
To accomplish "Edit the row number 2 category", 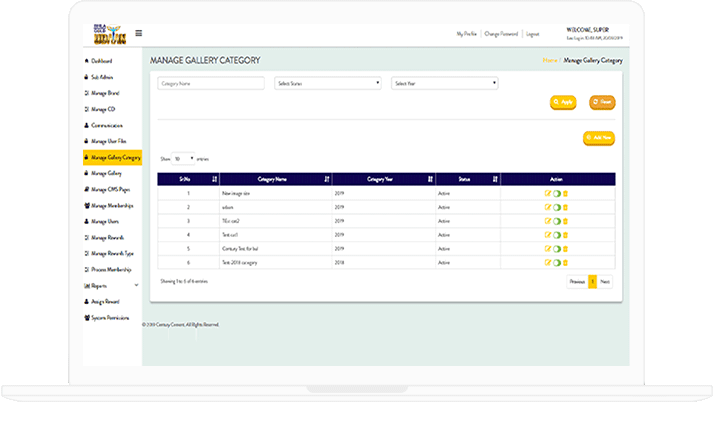I will (x=548, y=207).
